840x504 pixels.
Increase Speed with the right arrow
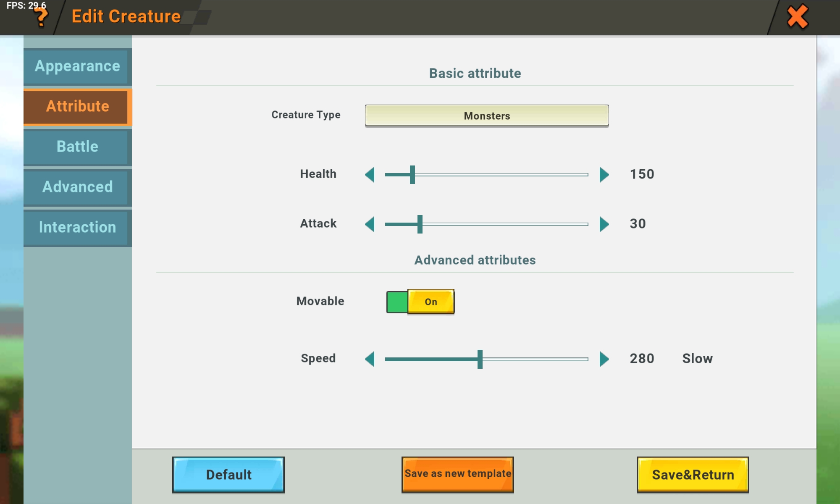(x=604, y=359)
